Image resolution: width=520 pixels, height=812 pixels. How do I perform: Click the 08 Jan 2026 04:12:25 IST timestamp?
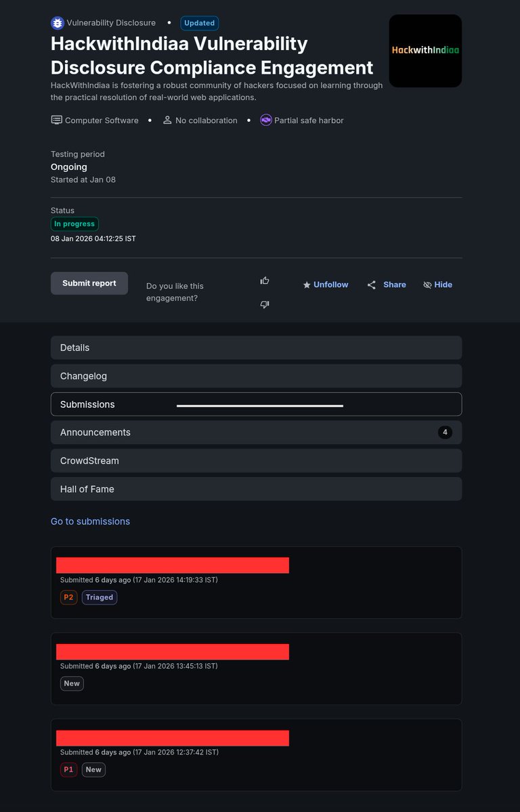[93, 239]
